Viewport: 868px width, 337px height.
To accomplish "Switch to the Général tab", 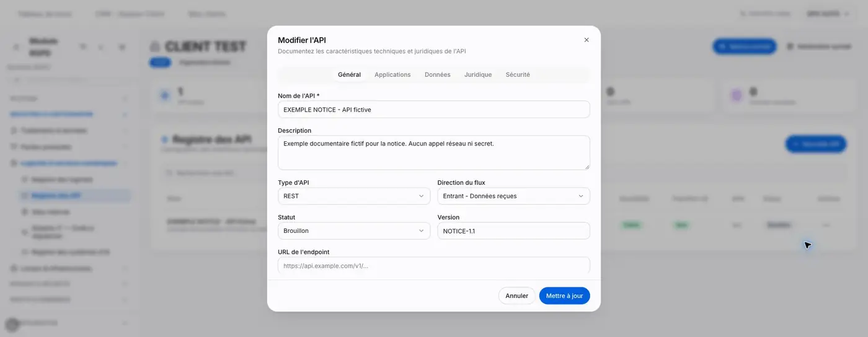I will click(x=349, y=74).
